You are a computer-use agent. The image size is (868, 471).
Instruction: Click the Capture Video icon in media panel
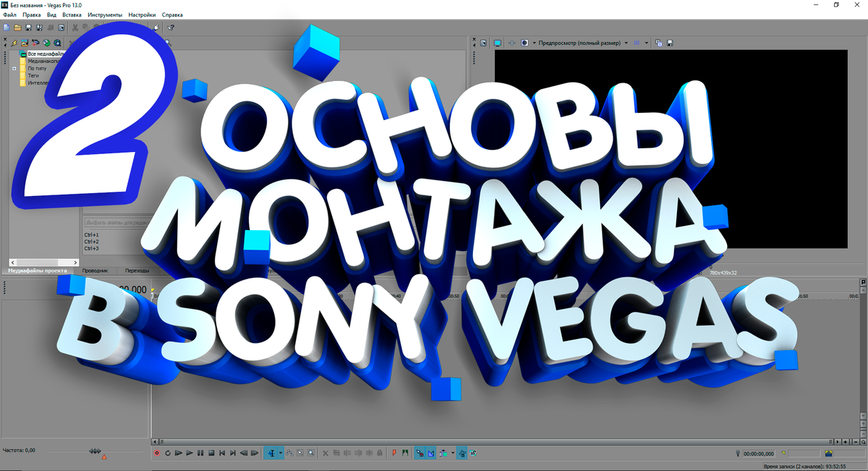coord(35,43)
